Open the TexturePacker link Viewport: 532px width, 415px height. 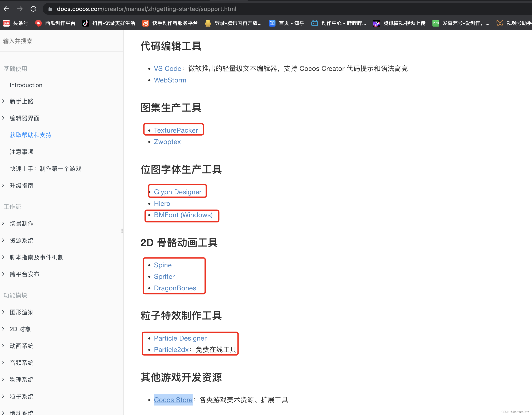pos(176,130)
